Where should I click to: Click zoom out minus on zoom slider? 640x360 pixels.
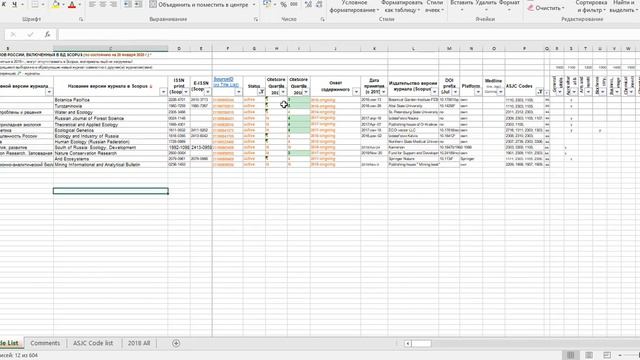point(620,356)
